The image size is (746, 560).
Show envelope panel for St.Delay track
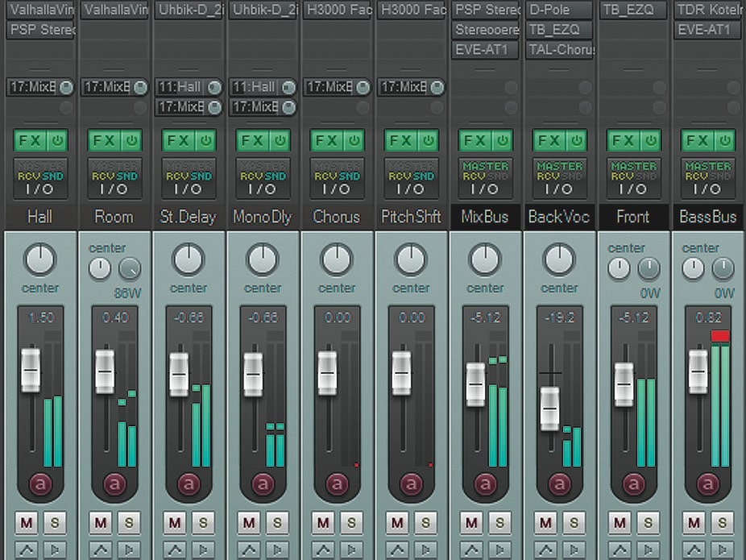pos(176,550)
